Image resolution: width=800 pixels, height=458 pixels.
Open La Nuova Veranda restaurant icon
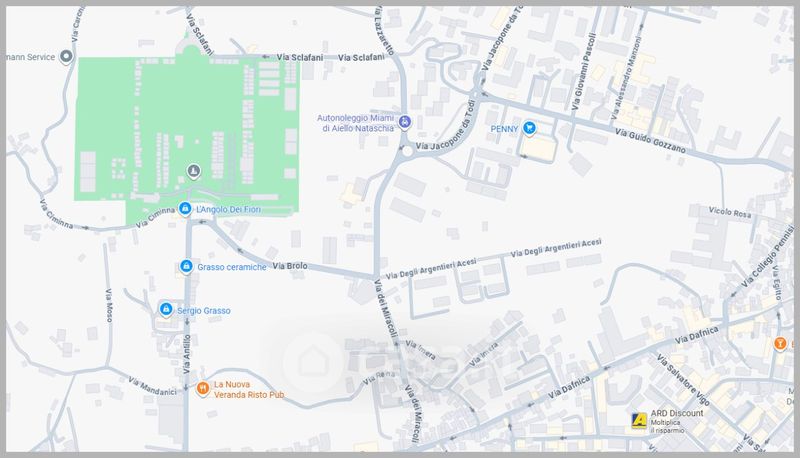(x=202, y=388)
